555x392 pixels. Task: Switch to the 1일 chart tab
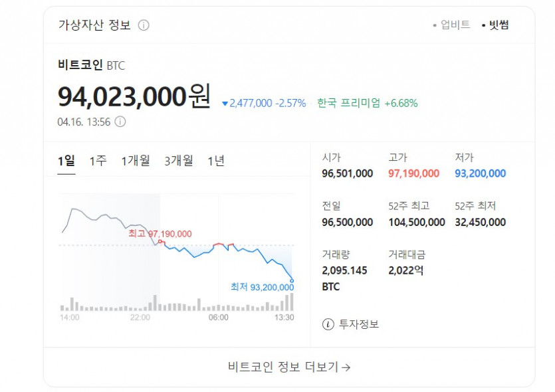(x=66, y=161)
